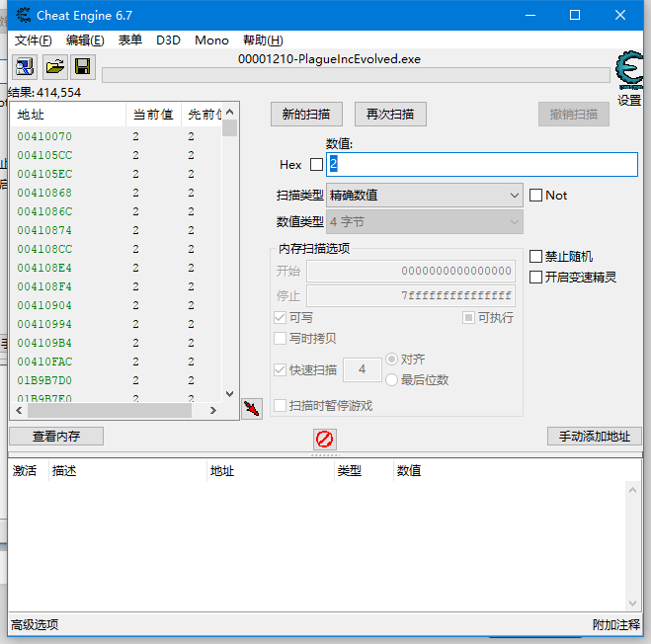
Task: Toggle the 可执行 checkbox
Action: coord(468,318)
